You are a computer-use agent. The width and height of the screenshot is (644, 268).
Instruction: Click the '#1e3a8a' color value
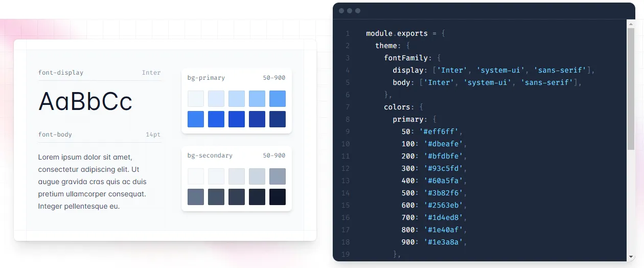(444, 242)
